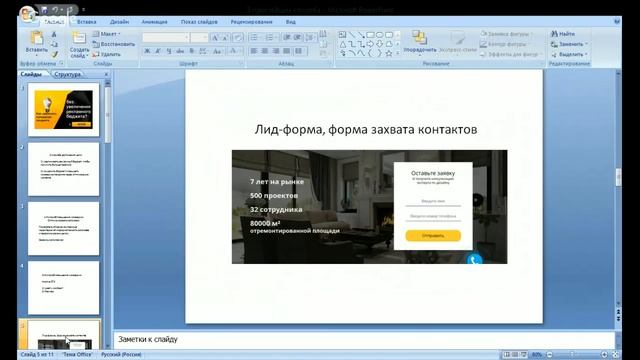Open the Replace (Заменить) dropdown

point(569,44)
